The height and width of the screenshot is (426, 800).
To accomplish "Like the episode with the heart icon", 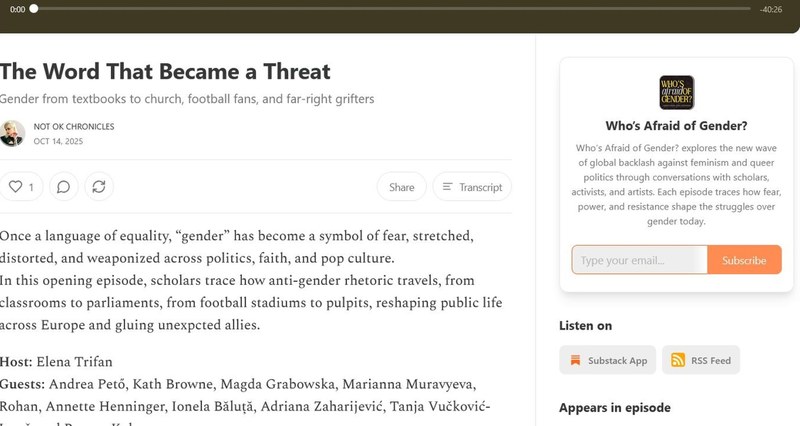I will pos(21,187).
